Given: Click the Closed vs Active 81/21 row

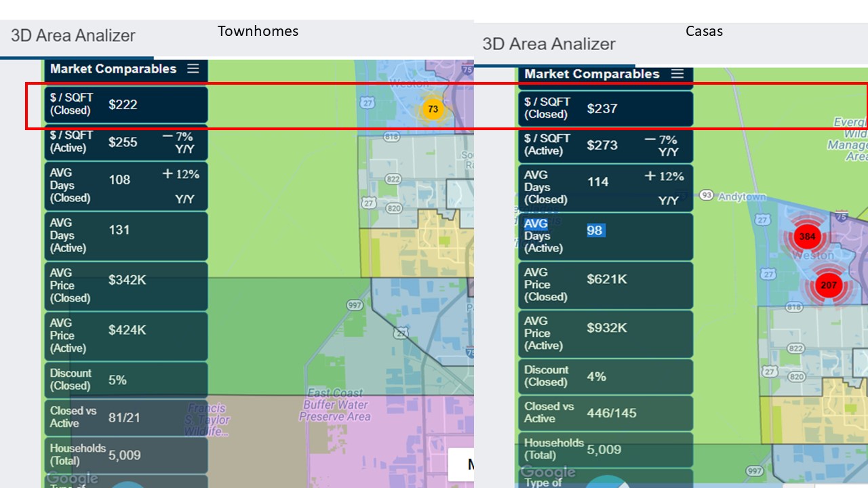Looking at the screenshot, I should (x=126, y=417).
